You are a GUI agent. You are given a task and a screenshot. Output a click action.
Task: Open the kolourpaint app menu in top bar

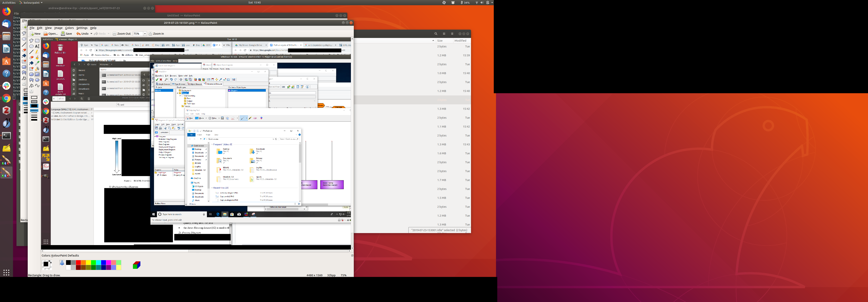(31, 2)
